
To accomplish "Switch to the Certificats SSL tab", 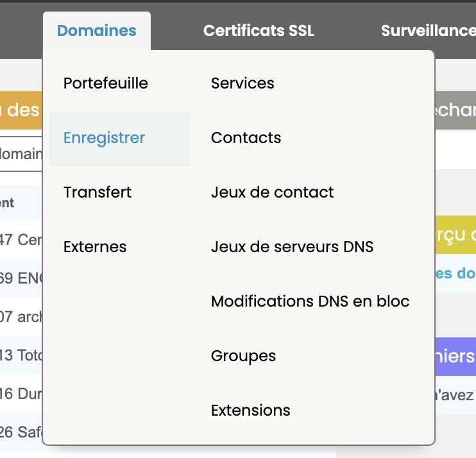I will [x=259, y=31].
